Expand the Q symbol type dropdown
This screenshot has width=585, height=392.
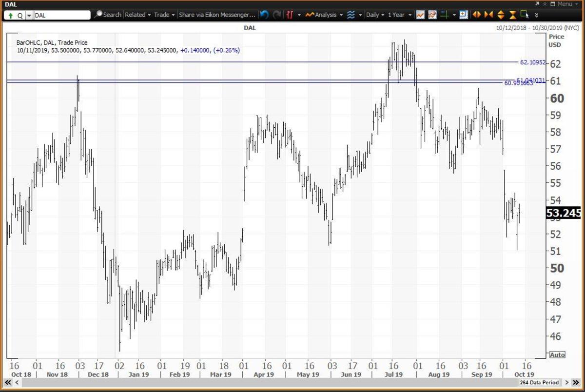29,15
